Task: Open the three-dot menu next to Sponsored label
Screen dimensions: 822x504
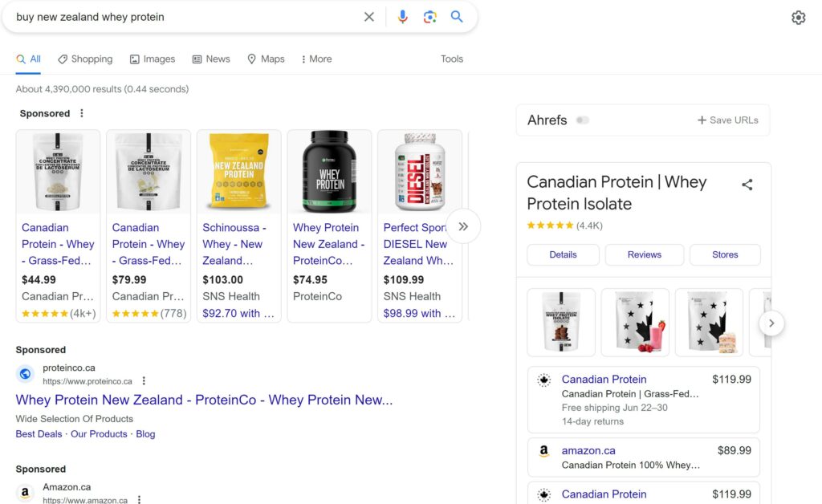Action: [81, 113]
